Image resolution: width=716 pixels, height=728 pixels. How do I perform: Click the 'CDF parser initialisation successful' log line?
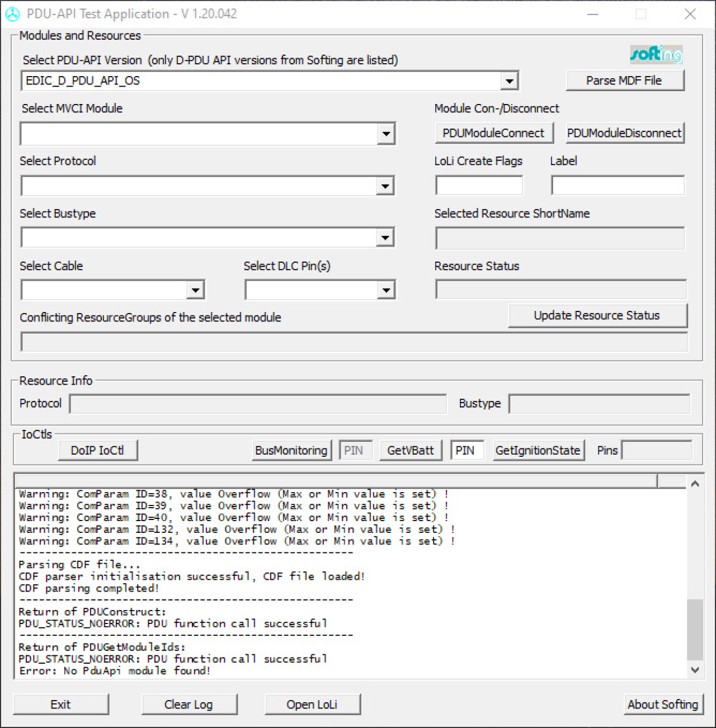click(x=191, y=576)
